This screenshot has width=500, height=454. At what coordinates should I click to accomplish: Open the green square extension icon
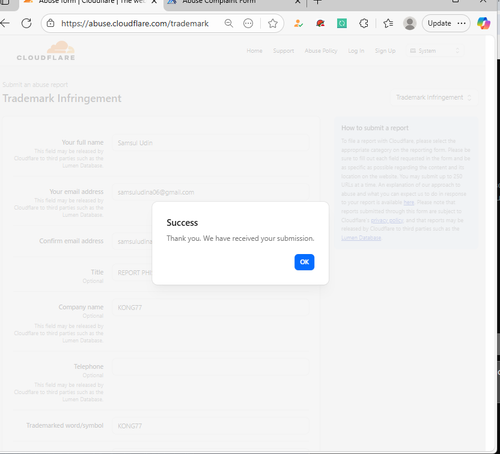[x=342, y=23]
